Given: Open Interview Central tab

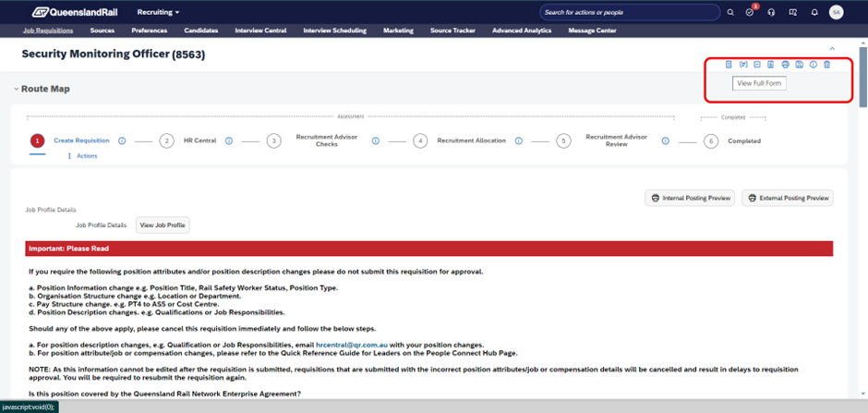Looking at the screenshot, I should (260, 30).
